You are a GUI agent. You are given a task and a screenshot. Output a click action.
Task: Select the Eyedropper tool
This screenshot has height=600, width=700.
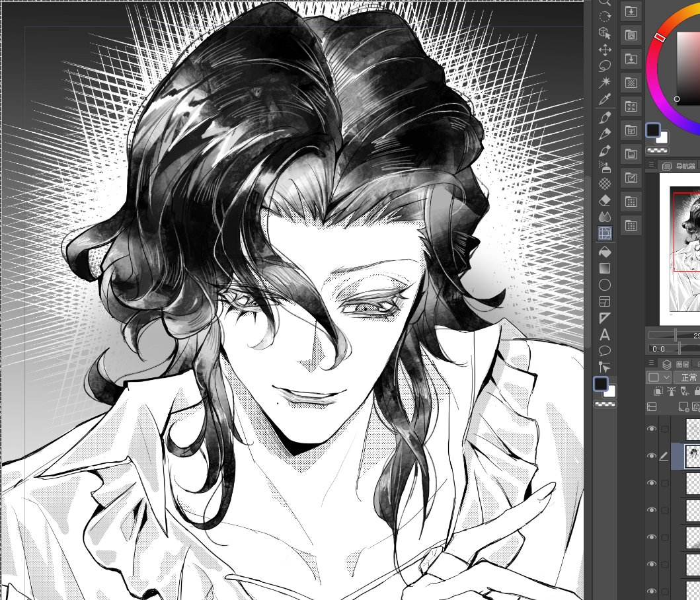(604, 99)
